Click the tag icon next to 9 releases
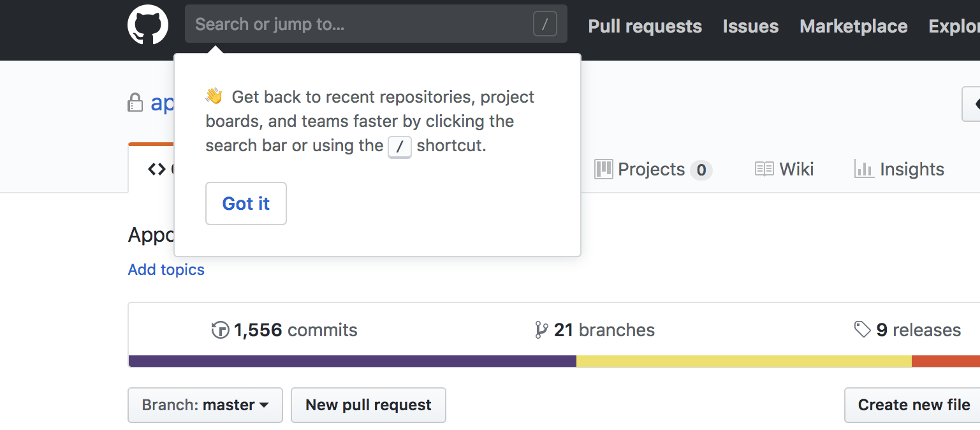 (x=862, y=330)
